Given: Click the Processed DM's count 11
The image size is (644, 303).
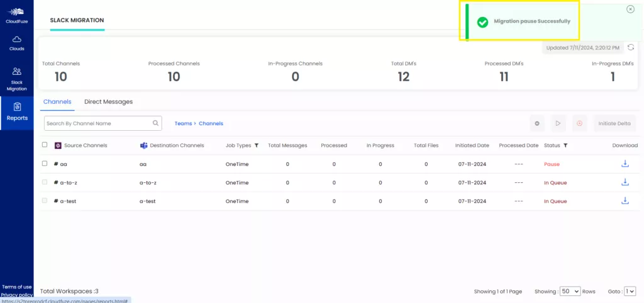Looking at the screenshot, I should click(x=504, y=77).
